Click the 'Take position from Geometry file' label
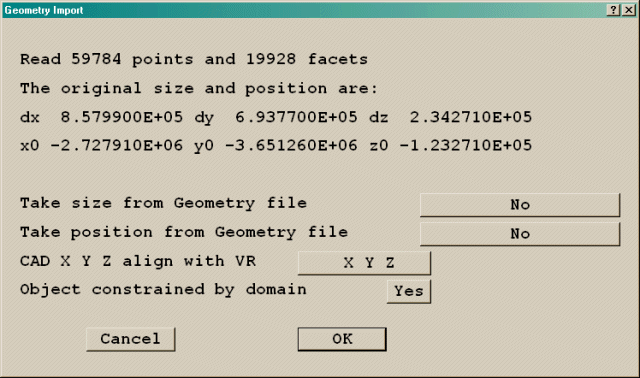The height and width of the screenshot is (378, 640). (x=184, y=232)
